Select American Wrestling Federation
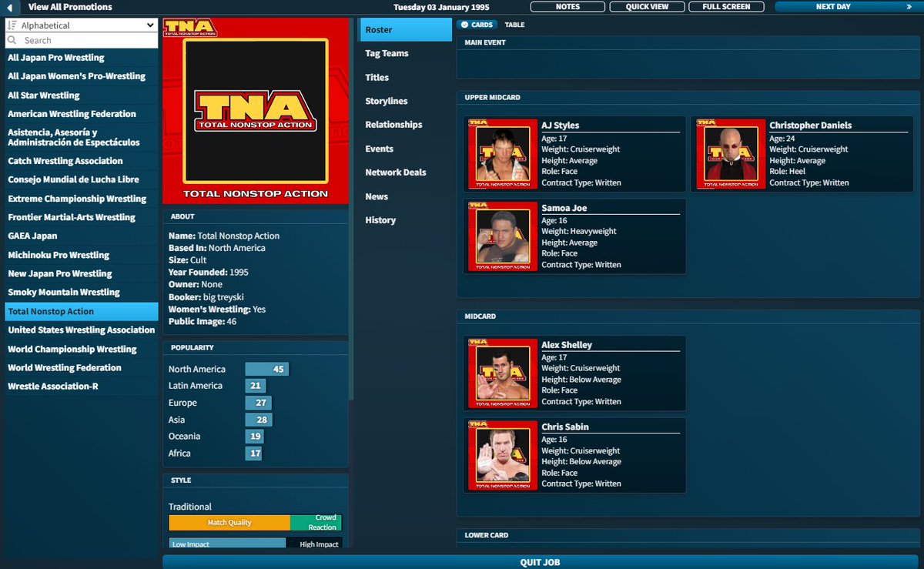This screenshot has width=924, height=569. tap(82, 114)
